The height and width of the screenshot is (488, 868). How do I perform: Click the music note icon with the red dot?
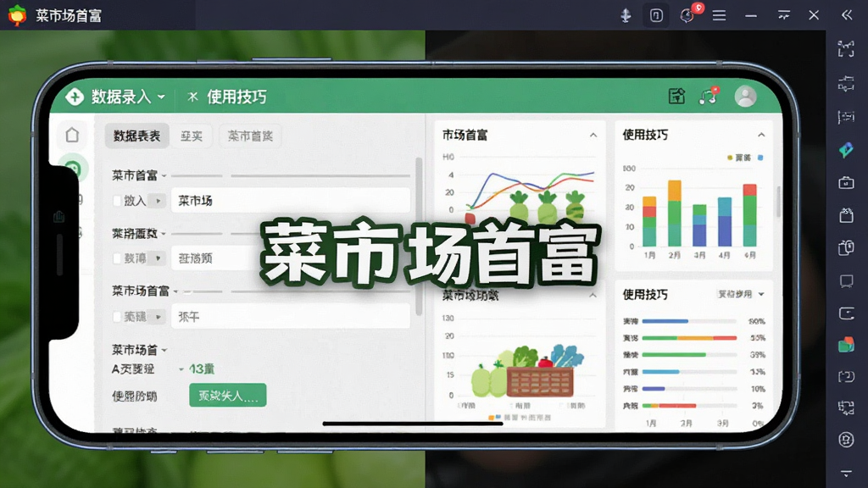709,97
